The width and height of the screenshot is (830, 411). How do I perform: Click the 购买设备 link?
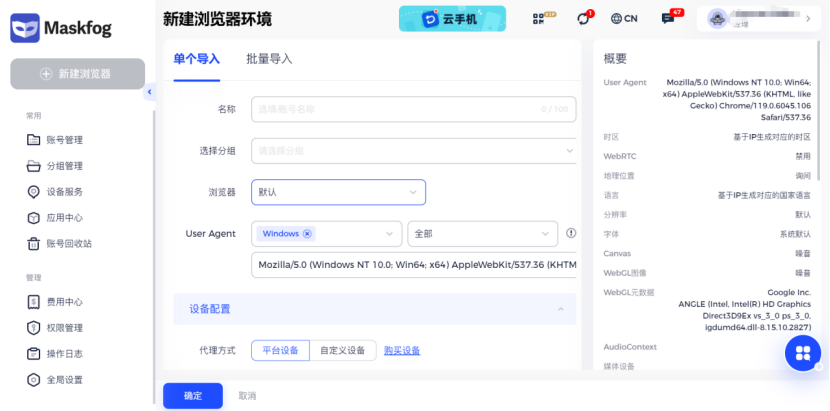[402, 351]
